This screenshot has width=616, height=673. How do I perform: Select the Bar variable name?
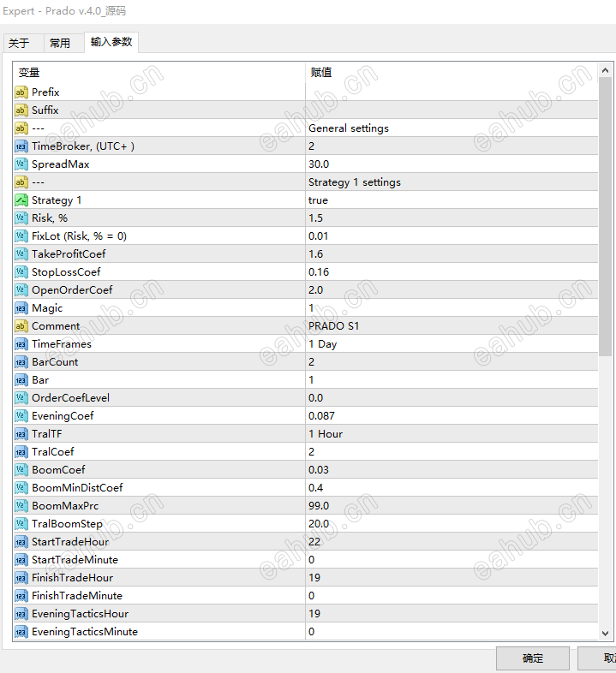[40, 380]
